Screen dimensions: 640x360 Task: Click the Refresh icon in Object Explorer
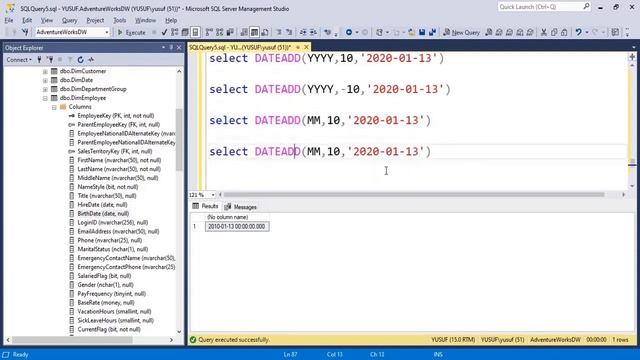pos(80,60)
